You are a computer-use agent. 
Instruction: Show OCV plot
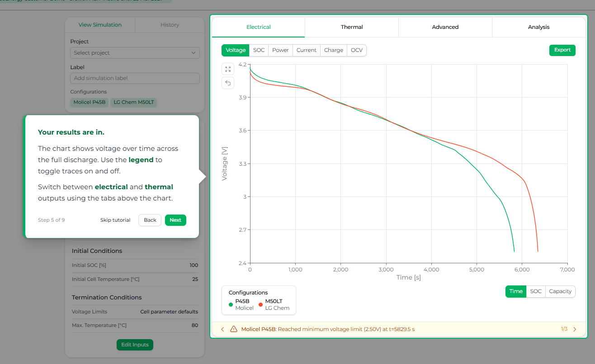(x=357, y=50)
